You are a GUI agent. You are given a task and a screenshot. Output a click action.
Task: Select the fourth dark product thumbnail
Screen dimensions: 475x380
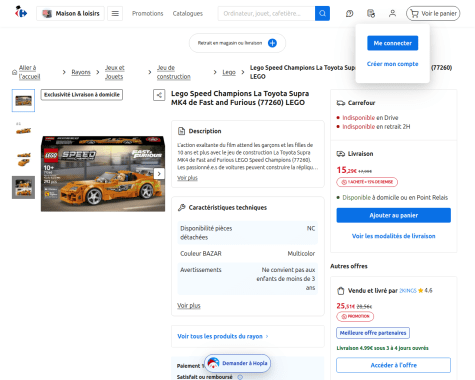tap(23, 187)
